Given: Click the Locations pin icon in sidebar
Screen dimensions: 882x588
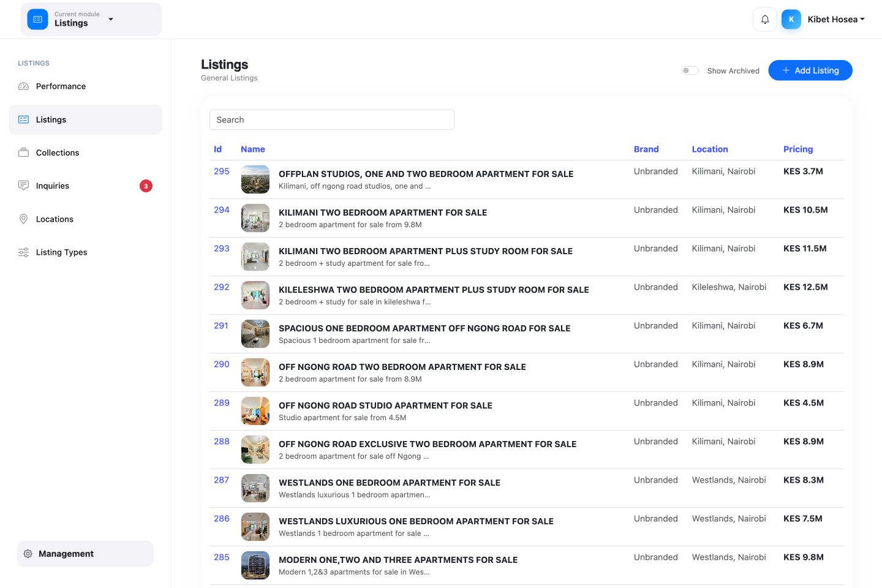Looking at the screenshot, I should pos(23,219).
